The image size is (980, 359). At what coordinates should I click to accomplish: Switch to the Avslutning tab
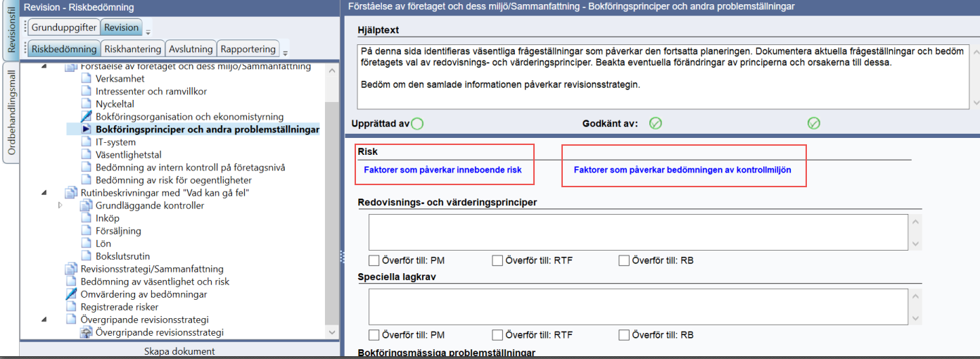pos(191,49)
